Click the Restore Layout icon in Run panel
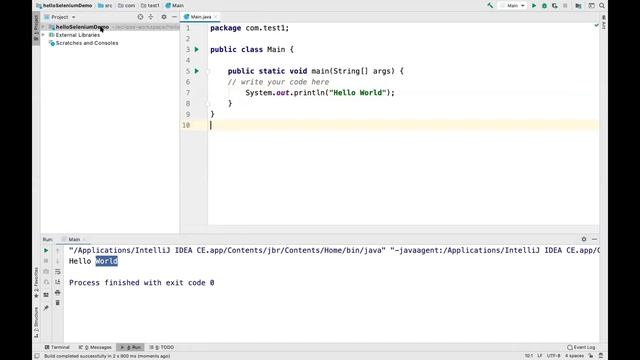640x360 pixels. coord(46,295)
